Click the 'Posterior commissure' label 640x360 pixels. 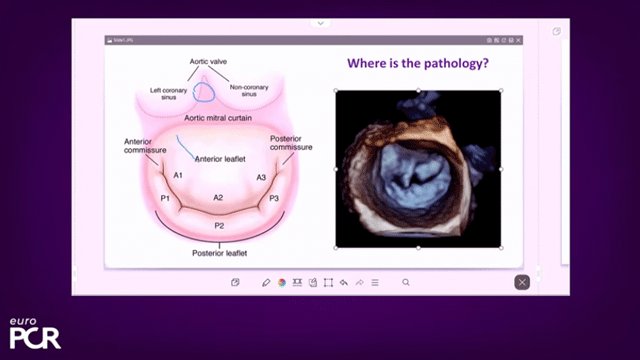[x=291, y=143]
